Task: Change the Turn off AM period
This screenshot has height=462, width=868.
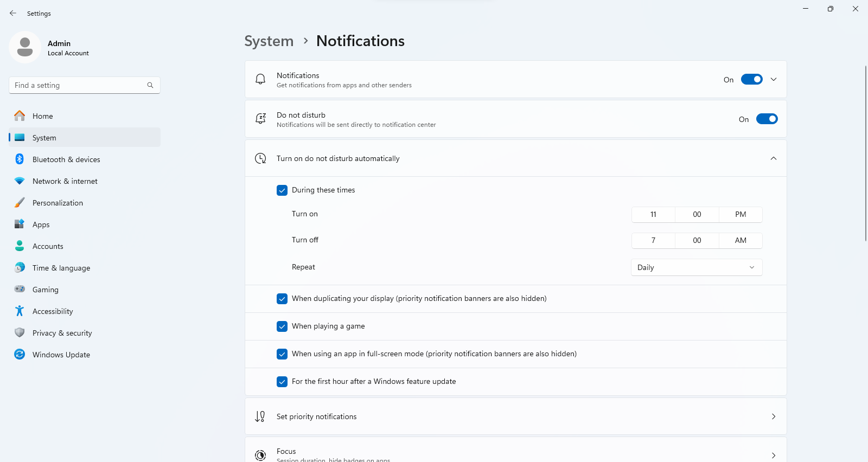Action: point(741,240)
